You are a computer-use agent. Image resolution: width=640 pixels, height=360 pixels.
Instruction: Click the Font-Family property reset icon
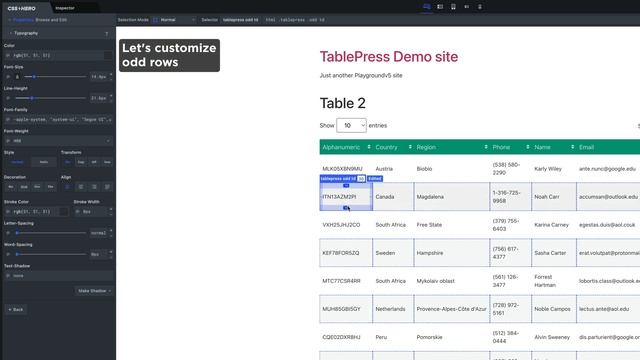(8, 120)
